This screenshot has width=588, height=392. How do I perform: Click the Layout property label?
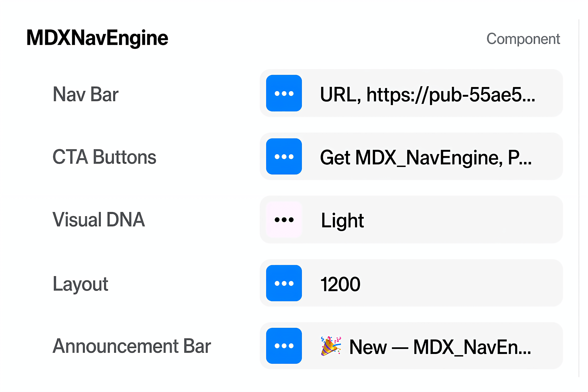pyautogui.click(x=80, y=284)
